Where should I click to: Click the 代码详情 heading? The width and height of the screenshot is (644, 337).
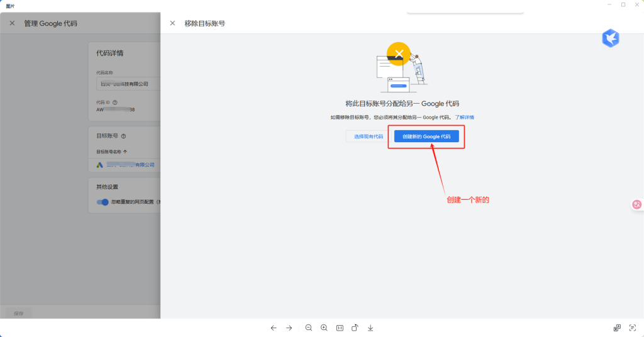[x=109, y=53]
